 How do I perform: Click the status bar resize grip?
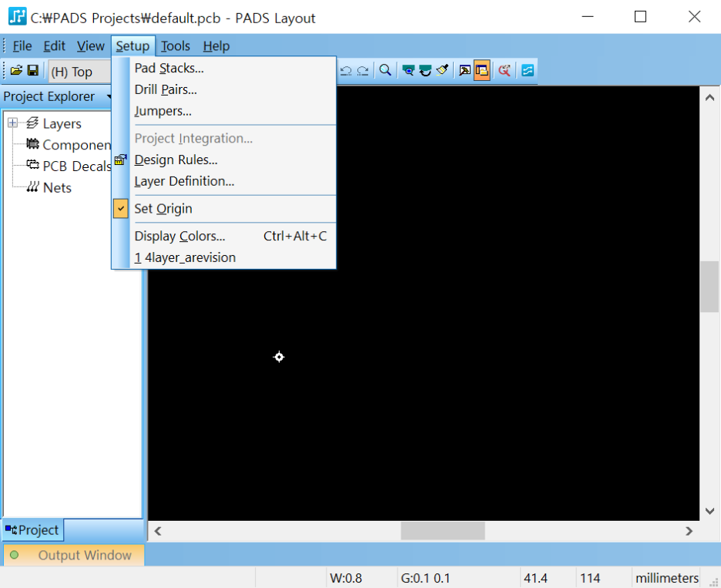[713, 583]
